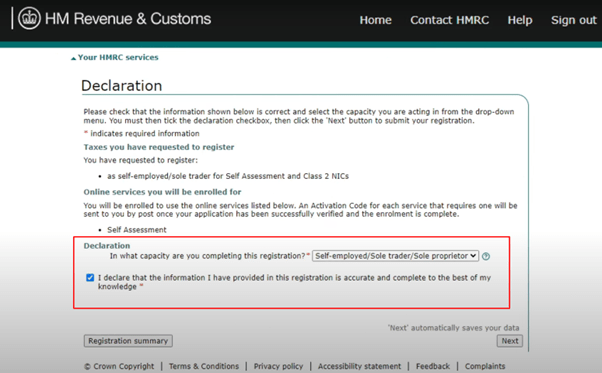The width and height of the screenshot is (602, 373).
Task: Sign out of HMRC account
Action: (574, 20)
